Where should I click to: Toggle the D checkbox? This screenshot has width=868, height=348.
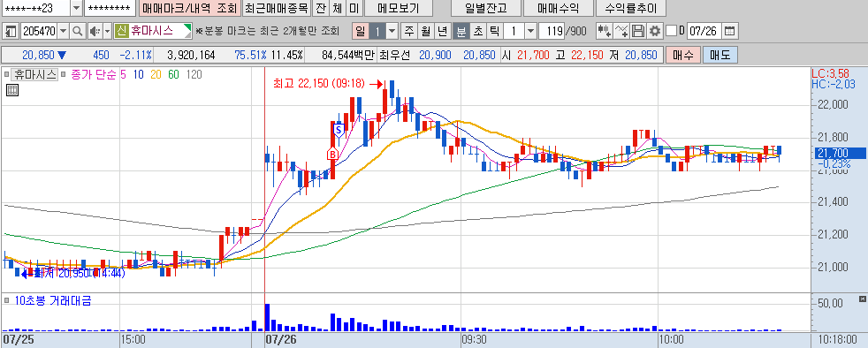coord(672,31)
